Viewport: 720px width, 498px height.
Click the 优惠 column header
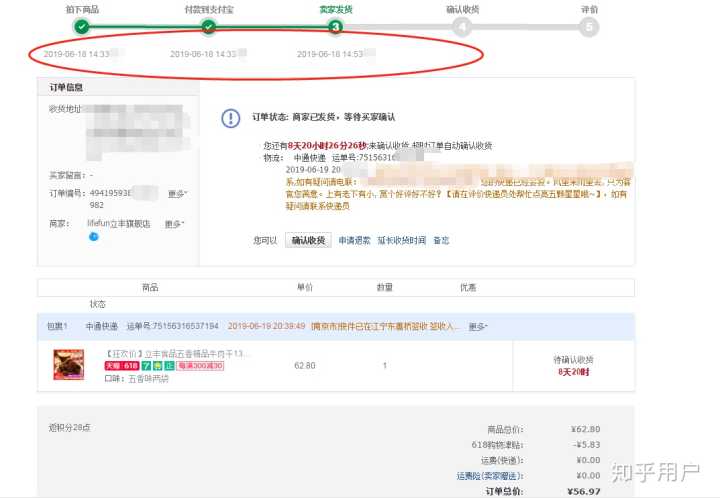(x=468, y=287)
